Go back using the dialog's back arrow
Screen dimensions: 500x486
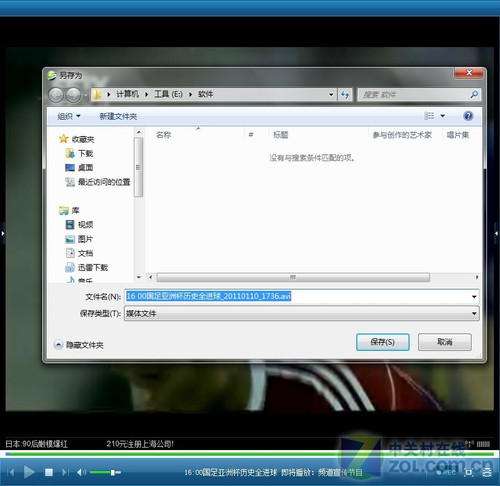pyautogui.click(x=56, y=95)
